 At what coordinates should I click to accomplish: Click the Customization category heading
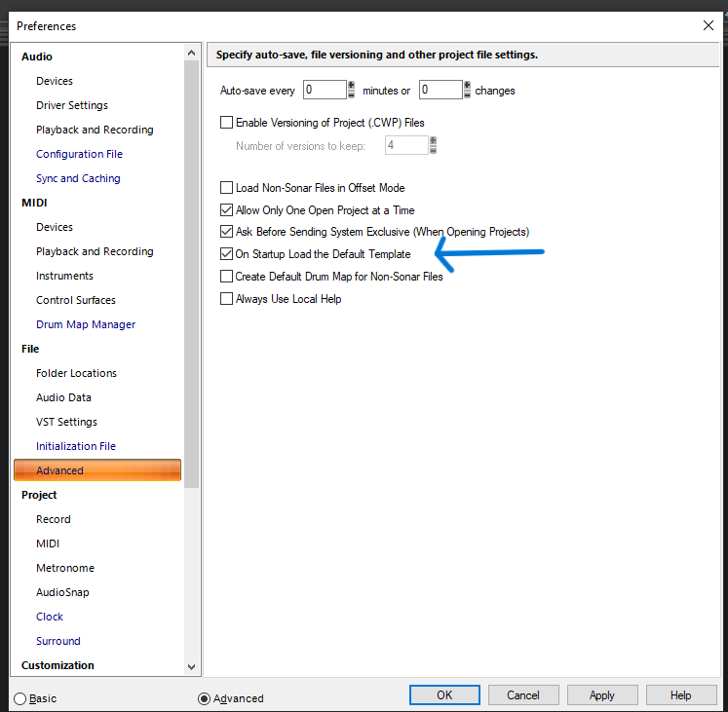coord(57,665)
